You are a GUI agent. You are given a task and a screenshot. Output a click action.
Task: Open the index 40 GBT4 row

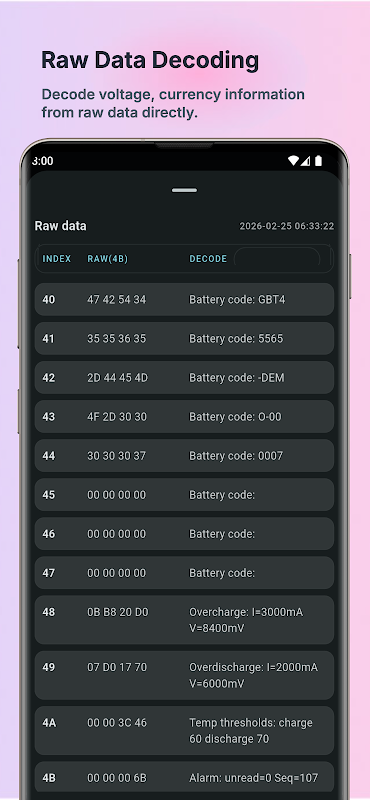tap(184, 299)
